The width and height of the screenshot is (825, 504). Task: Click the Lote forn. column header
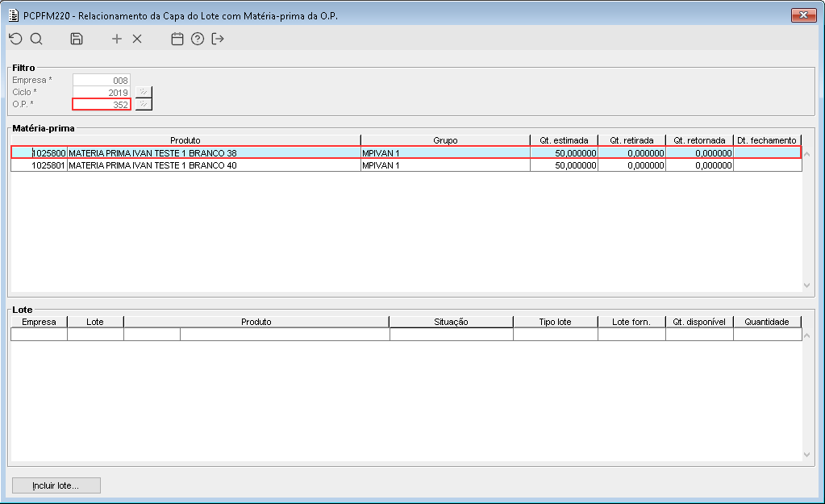tap(631, 322)
